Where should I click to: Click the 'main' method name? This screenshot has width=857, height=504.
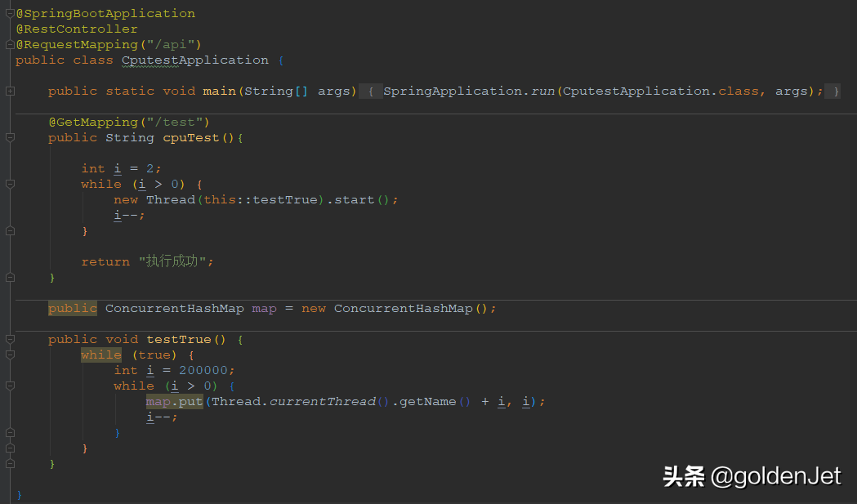(x=219, y=91)
